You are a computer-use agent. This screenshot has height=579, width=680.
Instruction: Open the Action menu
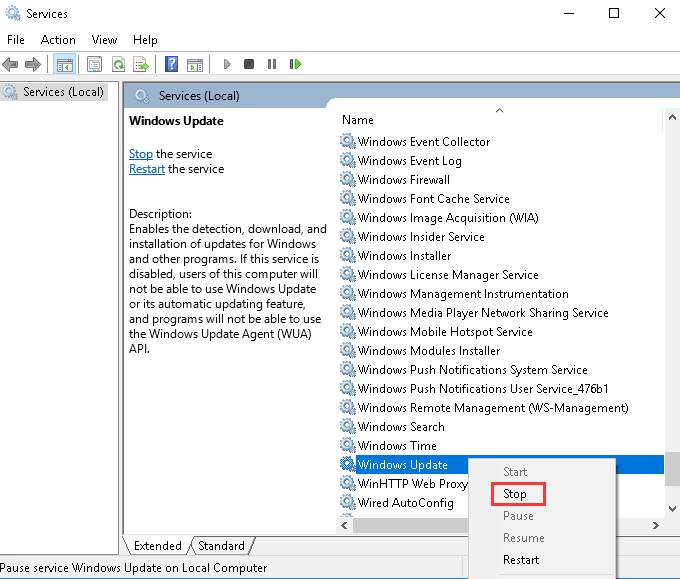tap(58, 40)
